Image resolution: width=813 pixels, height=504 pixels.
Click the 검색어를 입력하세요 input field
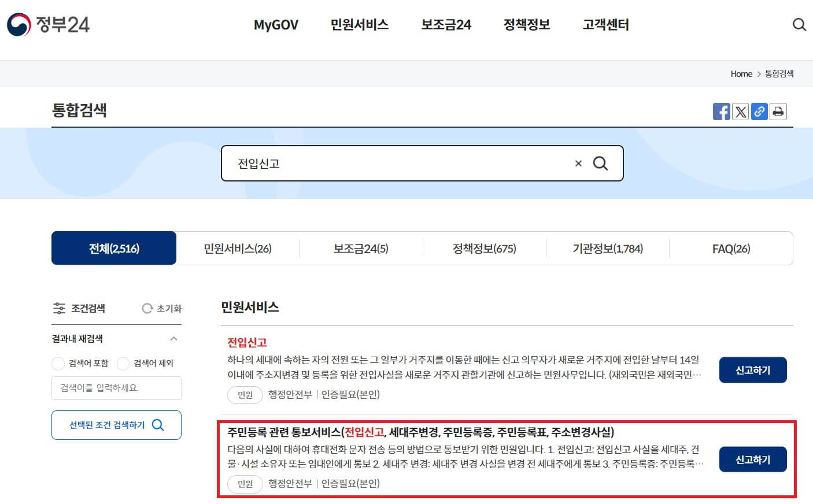pos(116,388)
